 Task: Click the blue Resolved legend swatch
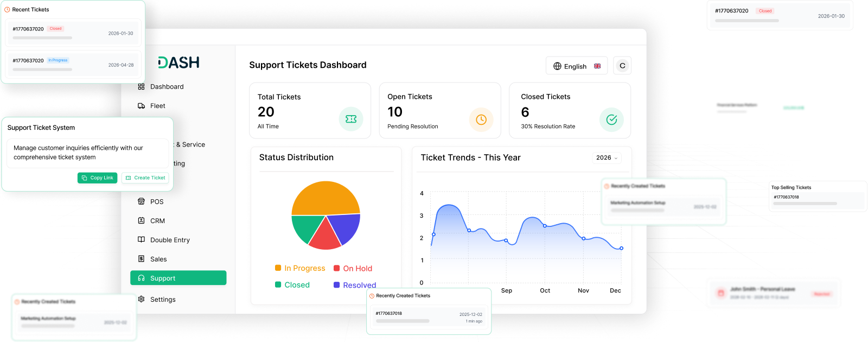[336, 284]
